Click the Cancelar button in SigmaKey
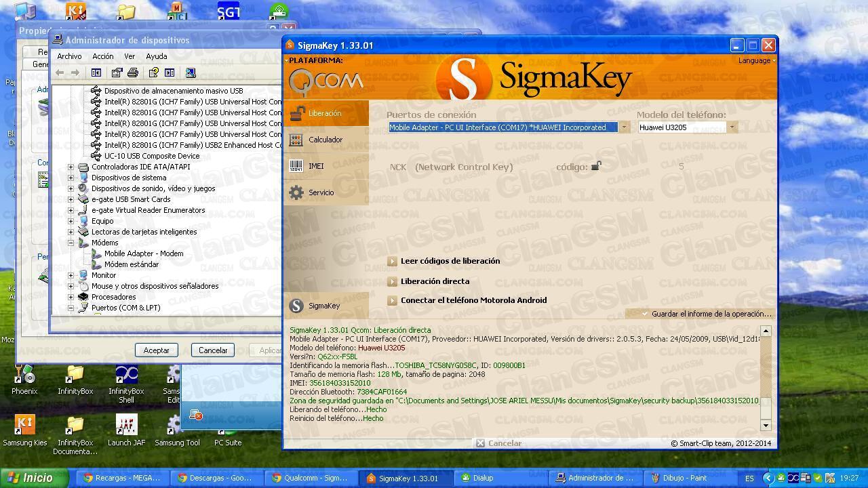 tap(498, 443)
